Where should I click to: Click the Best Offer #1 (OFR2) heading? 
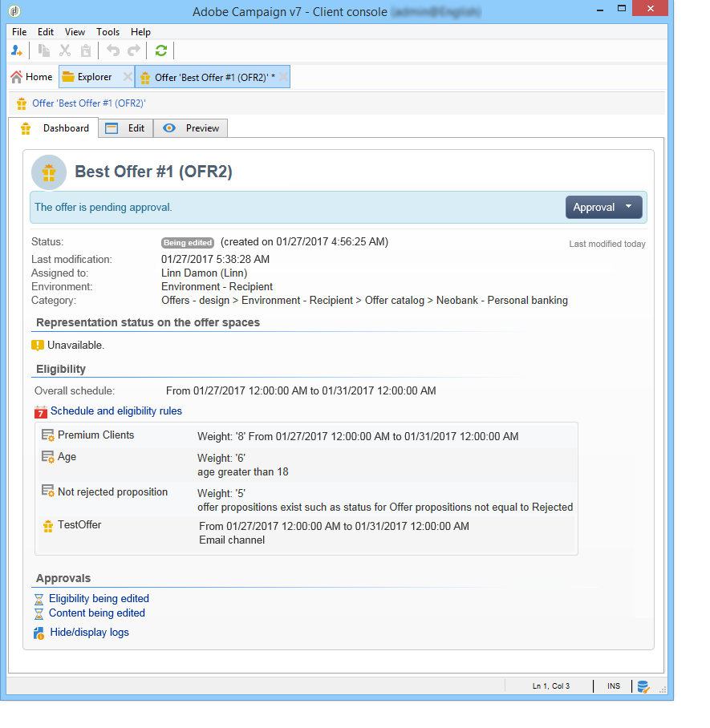pyautogui.click(x=153, y=172)
